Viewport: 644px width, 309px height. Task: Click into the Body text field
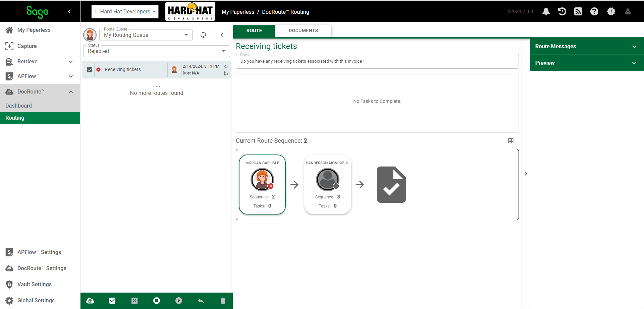pos(377,61)
